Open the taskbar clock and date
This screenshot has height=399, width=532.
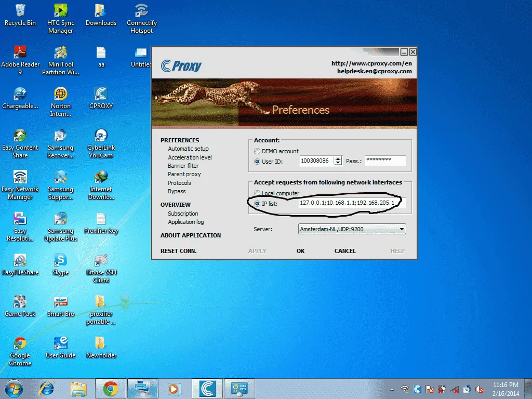click(506, 389)
